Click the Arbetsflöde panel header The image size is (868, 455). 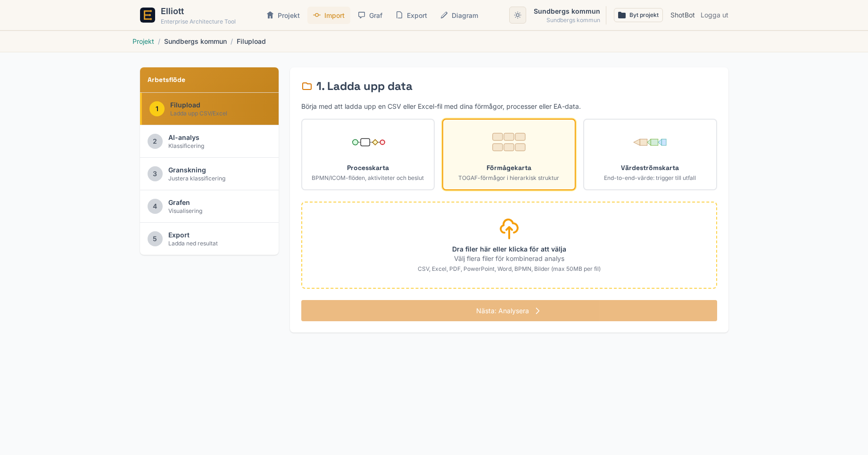point(209,80)
